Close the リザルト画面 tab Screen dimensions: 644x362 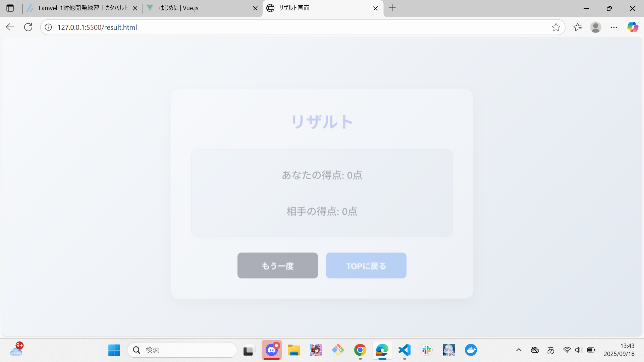375,8
